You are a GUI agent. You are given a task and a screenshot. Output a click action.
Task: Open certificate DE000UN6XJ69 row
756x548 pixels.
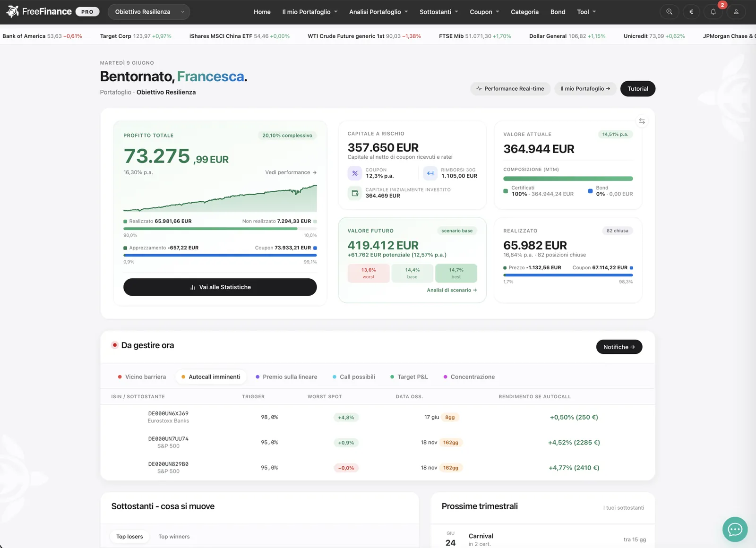(378, 417)
